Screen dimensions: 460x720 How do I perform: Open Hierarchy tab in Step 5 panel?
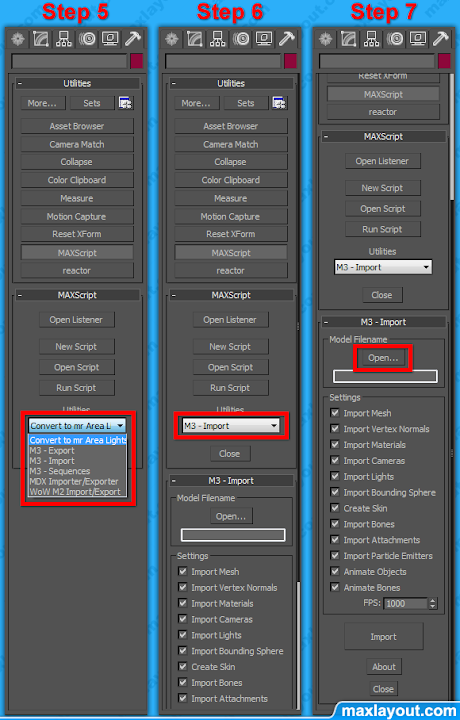tap(64, 39)
